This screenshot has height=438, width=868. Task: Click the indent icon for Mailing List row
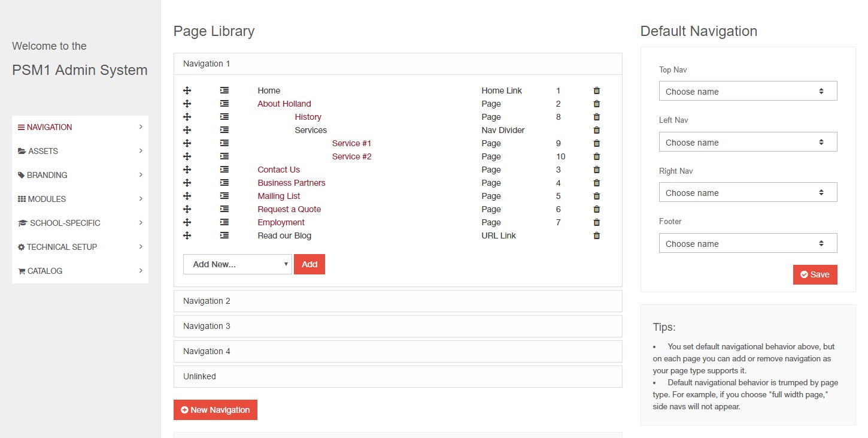224,196
